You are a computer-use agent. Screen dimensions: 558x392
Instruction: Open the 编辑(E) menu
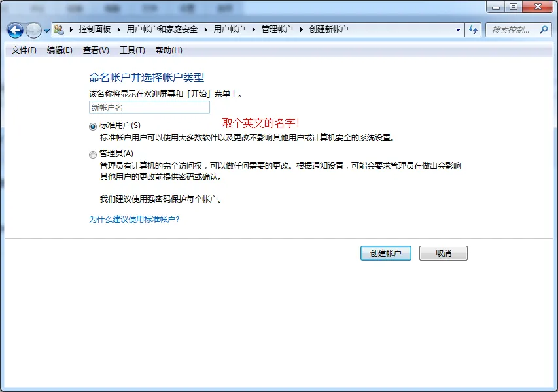(60, 50)
